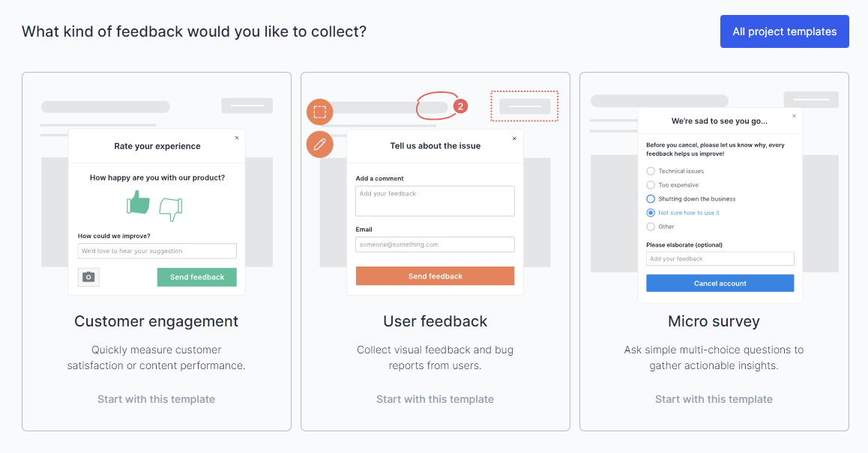The image size is (868, 453).
Task: Select the "Other" radio option
Action: 651,226
